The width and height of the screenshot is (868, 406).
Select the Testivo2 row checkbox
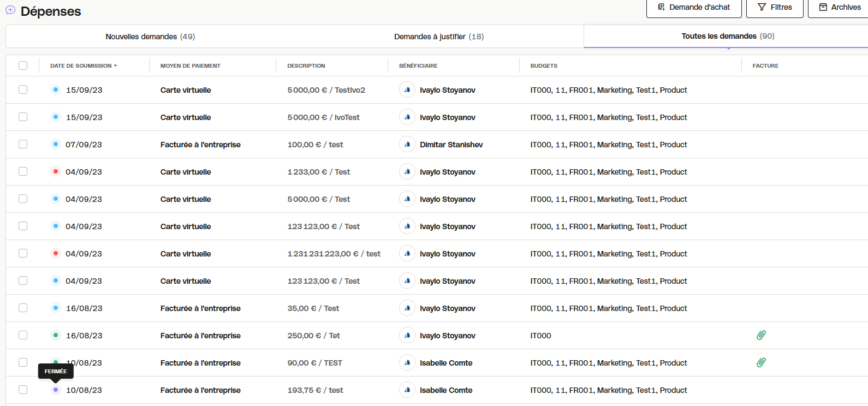point(23,89)
